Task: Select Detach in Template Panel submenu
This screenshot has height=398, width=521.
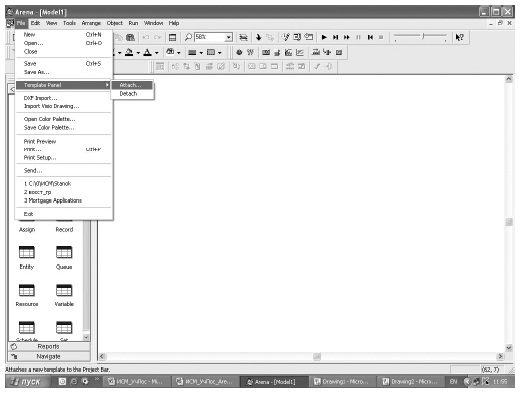Action: click(132, 94)
